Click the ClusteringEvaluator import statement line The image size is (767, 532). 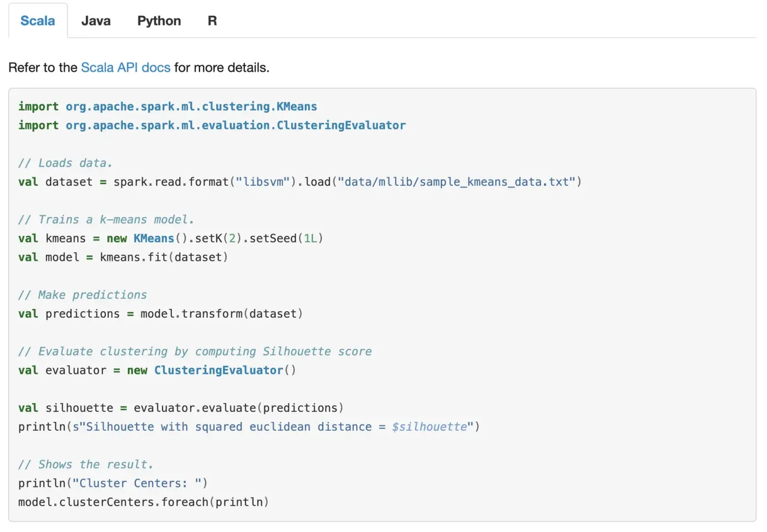212,125
